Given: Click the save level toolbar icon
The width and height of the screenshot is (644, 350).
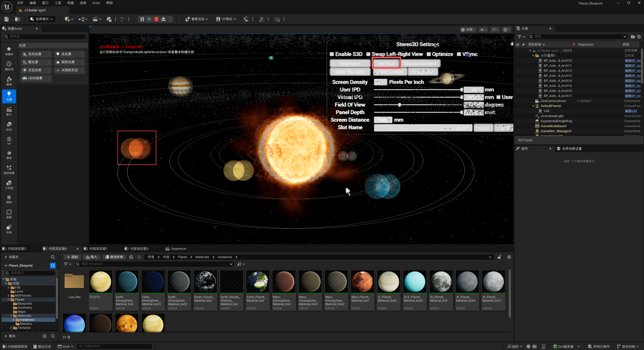Looking at the screenshot, I should point(7,19).
